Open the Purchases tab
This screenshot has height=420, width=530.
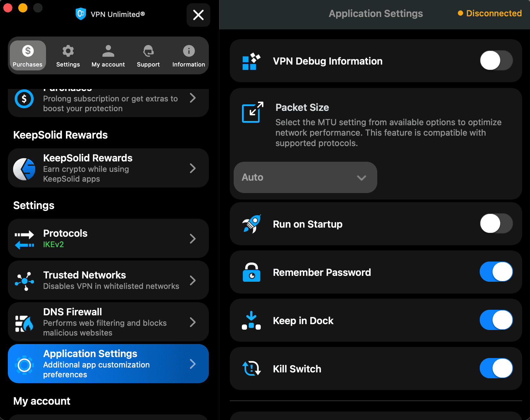pos(28,55)
